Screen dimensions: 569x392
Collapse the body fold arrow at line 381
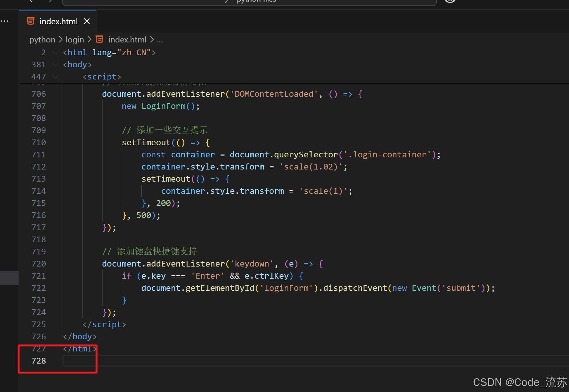click(x=56, y=64)
